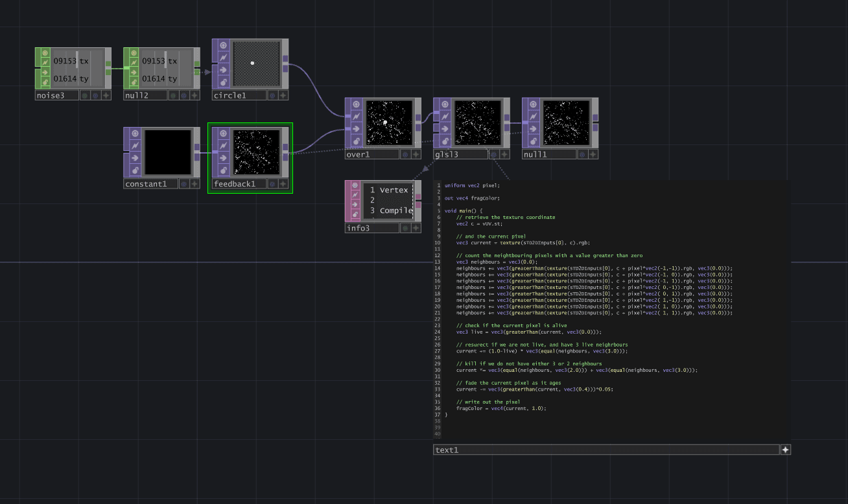Enable viewer active on text1 node
Image resolution: width=848 pixels, height=504 pixels.
[785, 450]
